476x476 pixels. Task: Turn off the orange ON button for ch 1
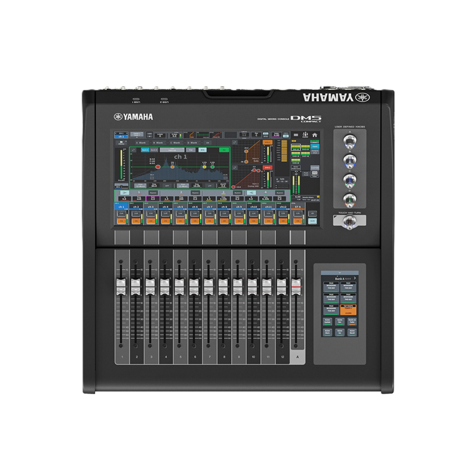[121, 221]
